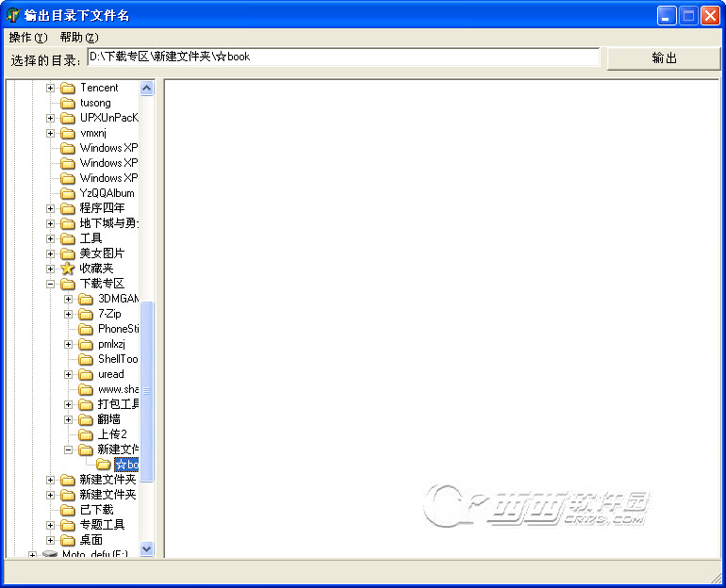
Task: Click the 桌面 folder icon
Action: tap(68, 540)
